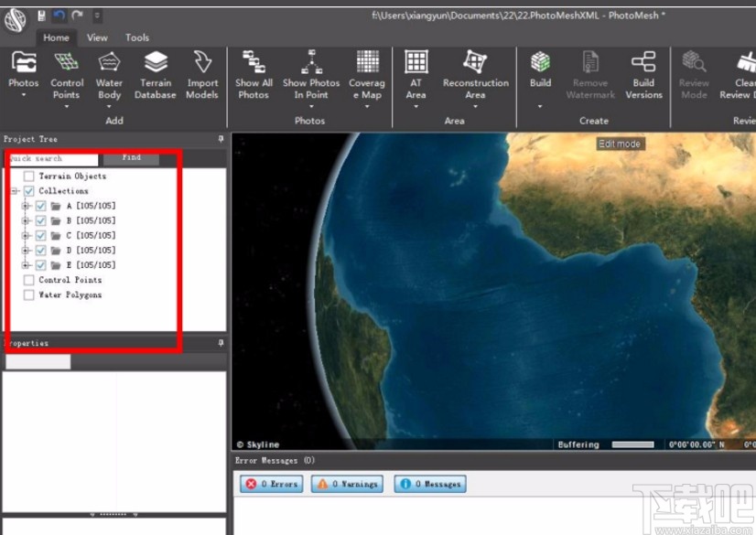
Task: Open the Tools ribbon tab
Action: coord(137,37)
